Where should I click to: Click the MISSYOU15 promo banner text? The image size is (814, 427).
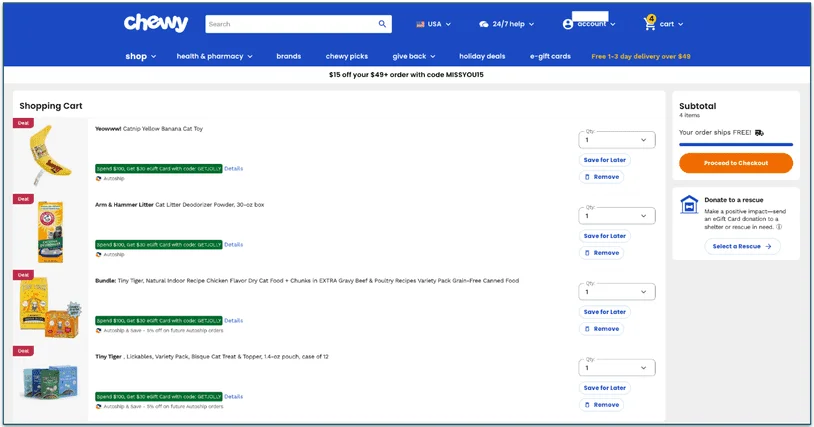coord(406,75)
